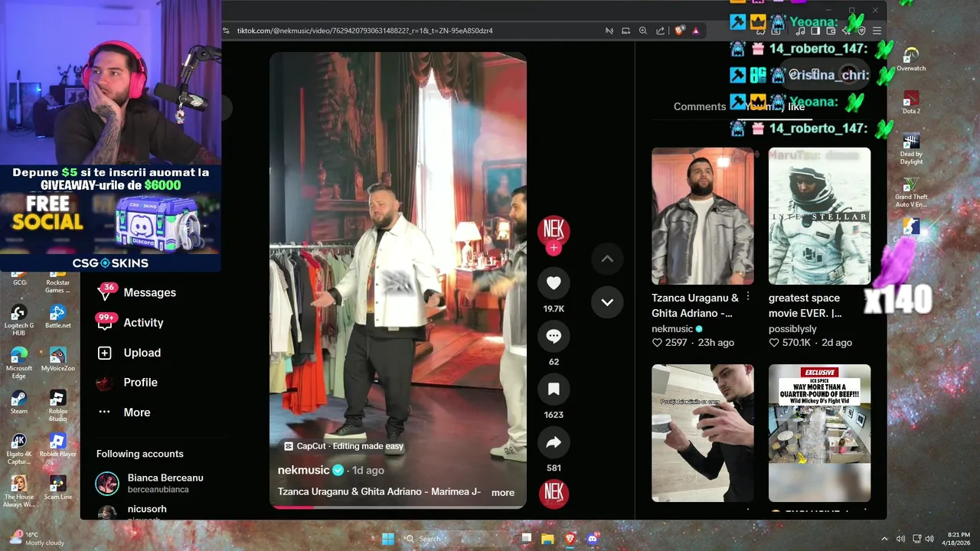Open the 'greatest space movie EVER' Interstellar thumbnail

coord(819,216)
